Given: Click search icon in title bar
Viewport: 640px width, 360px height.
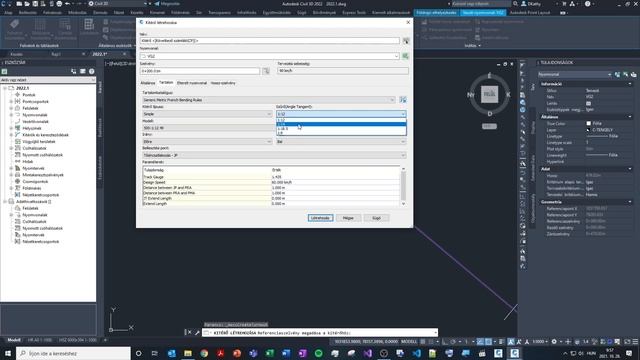Looking at the screenshot, I should pos(516,4).
